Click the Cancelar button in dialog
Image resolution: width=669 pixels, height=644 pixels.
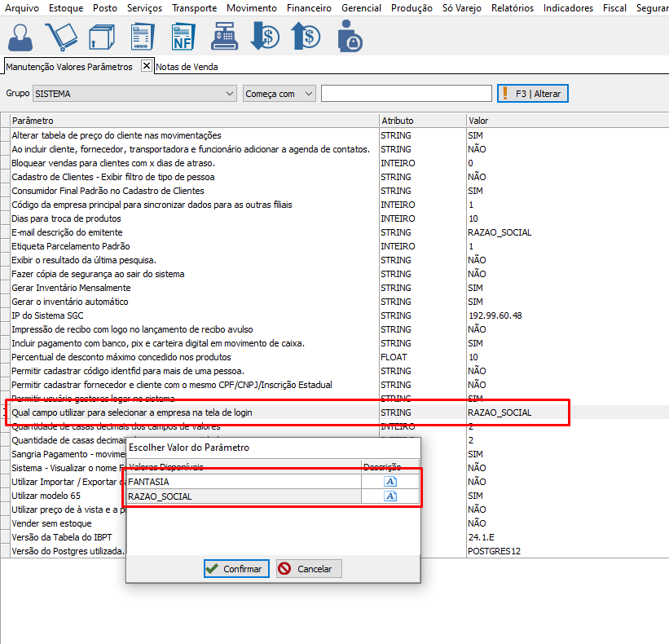pos(309,569)
